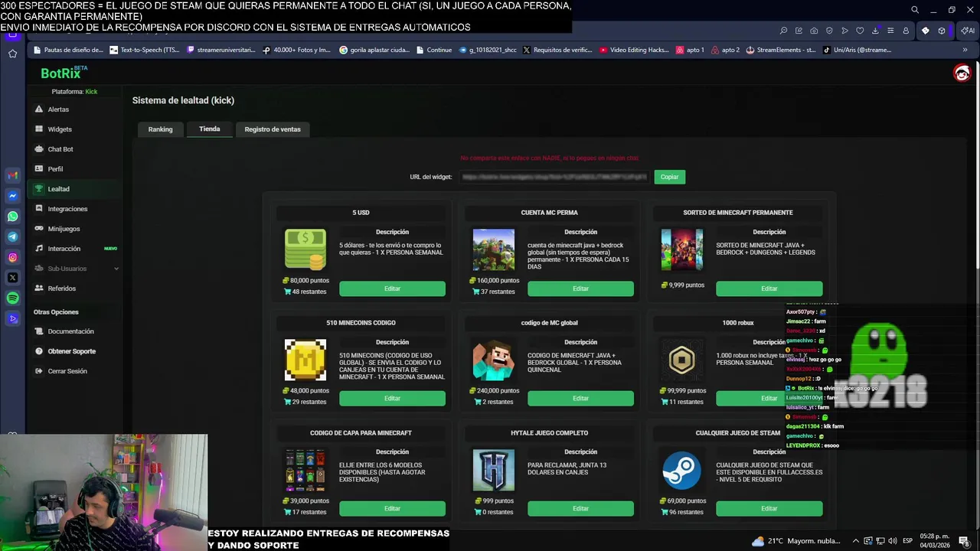Open the Widgets section
This screenshot has height=551, width=980.
[x=59, y=129]
